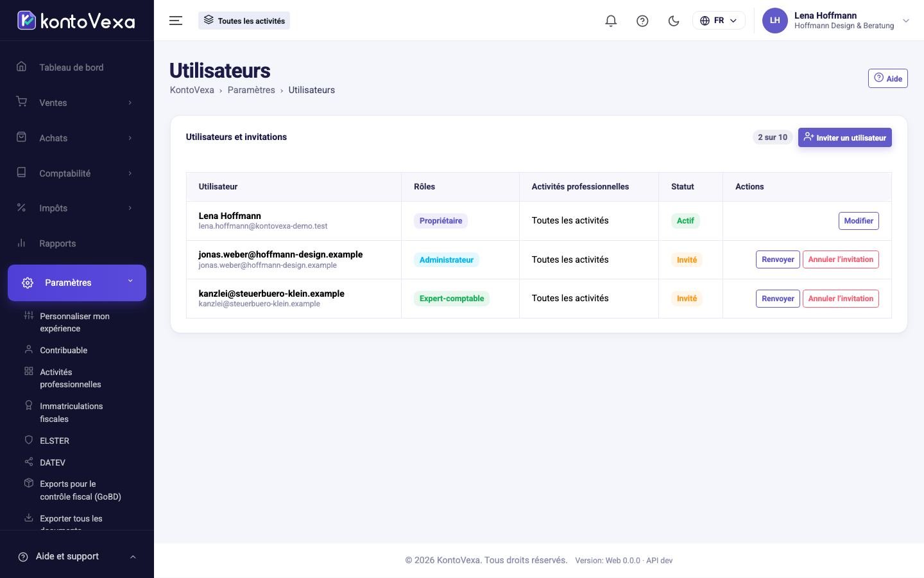The image size is (924, 578).
Task: Cancel the kanzlei@steuerbuero-klein invitation
Action: [841, 299]
